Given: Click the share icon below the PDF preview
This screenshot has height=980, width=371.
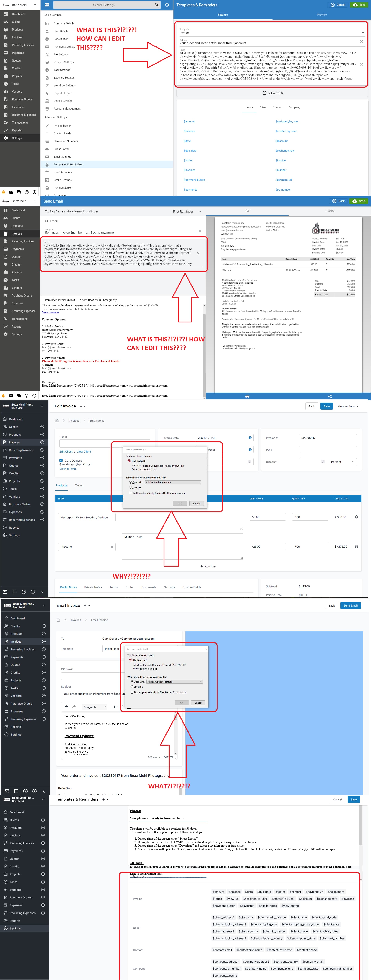Looking at the screenshot, I should point(330,396).
